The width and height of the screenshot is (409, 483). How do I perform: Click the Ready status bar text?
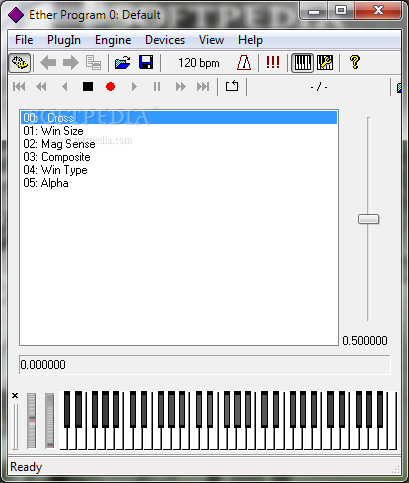click(26, 467)
